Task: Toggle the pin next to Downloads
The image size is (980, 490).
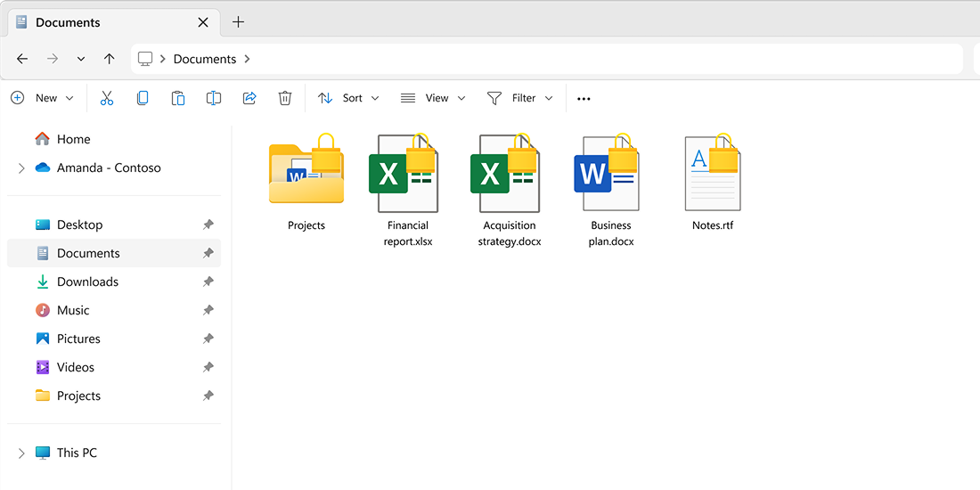Action: click(x=208, y=282)
